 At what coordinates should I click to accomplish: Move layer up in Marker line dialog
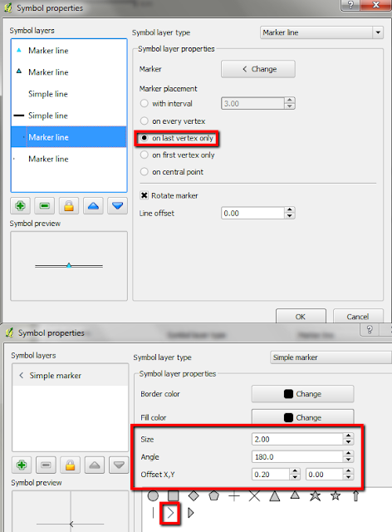click(x=93, y=206)
